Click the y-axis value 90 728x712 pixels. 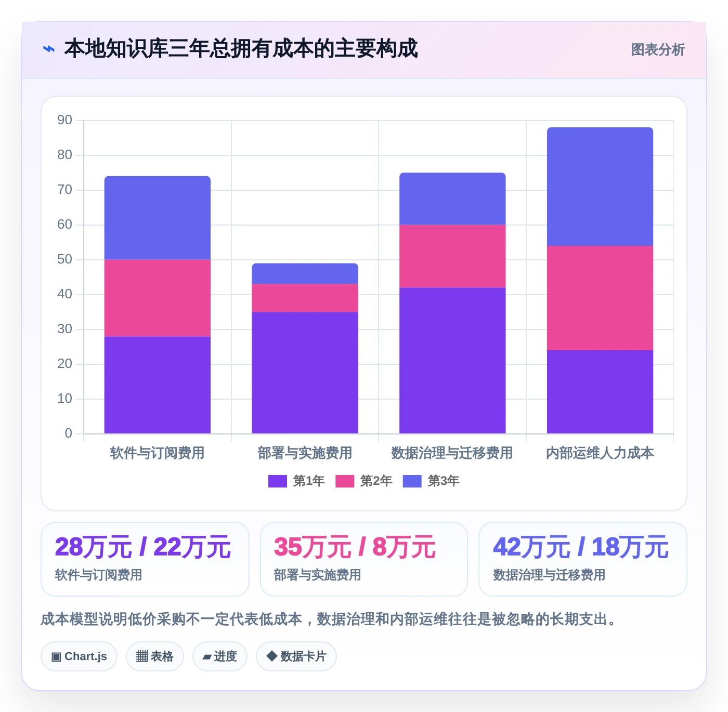65,120
